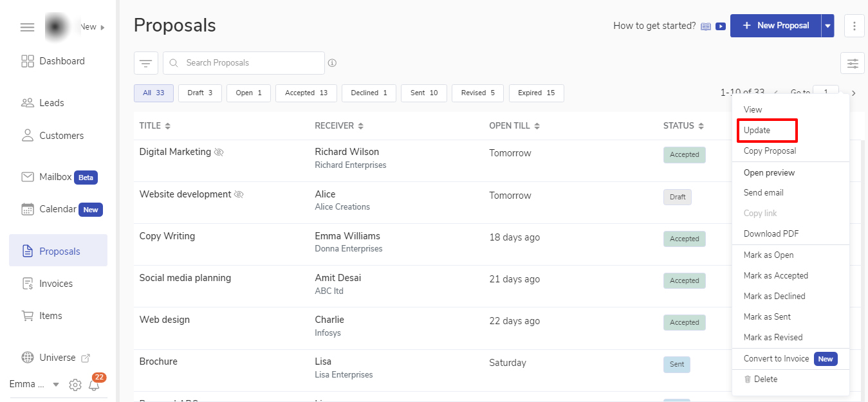Click Convert to Invoice menu option

pyautogui.click(x=776, y=359)
